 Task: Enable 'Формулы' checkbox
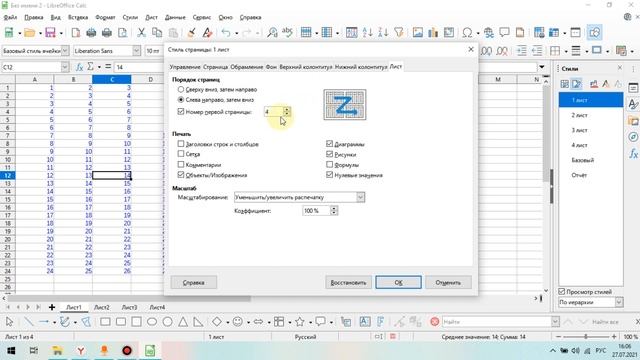coord(329,164)
